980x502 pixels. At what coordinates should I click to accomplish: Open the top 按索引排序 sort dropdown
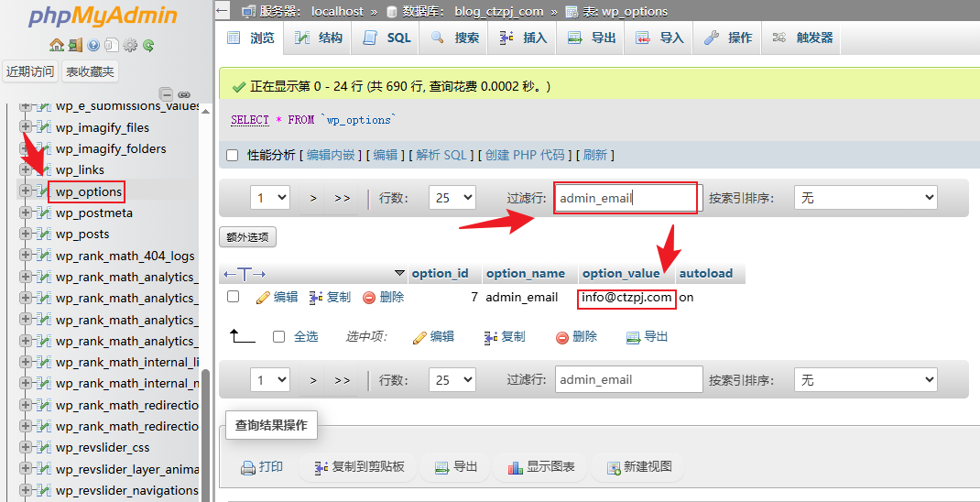(x=865, y=198)
